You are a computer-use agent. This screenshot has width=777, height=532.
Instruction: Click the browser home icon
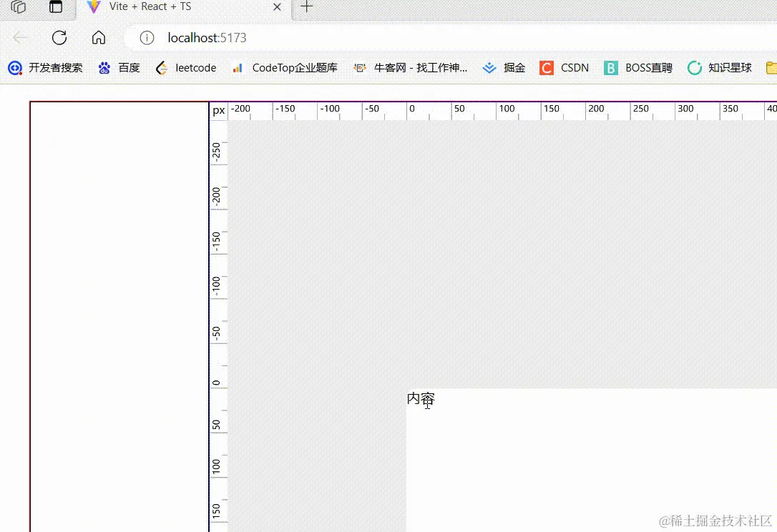99,38
